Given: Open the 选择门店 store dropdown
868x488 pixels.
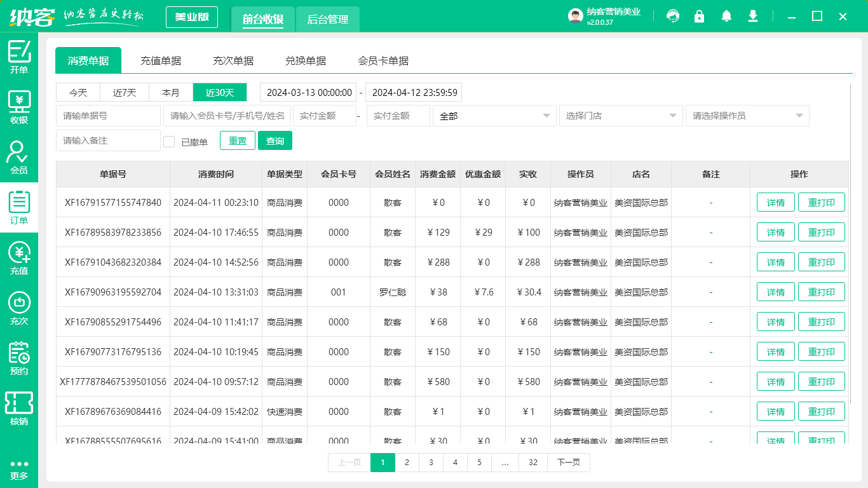Looking at the screenshot, I should pos(620,116).
